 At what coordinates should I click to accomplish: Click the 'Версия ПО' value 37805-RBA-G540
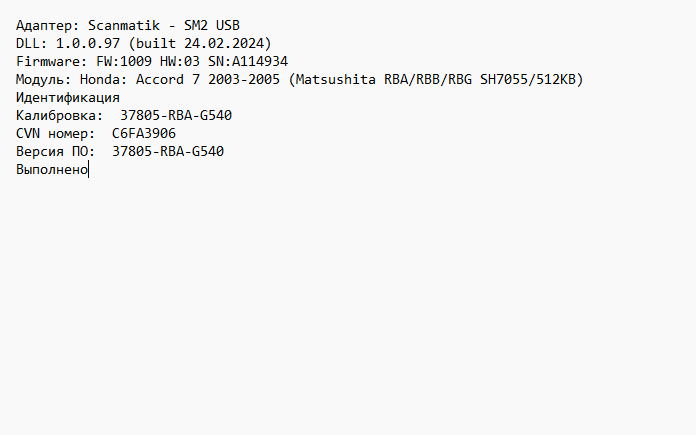[x=168, y=151]
